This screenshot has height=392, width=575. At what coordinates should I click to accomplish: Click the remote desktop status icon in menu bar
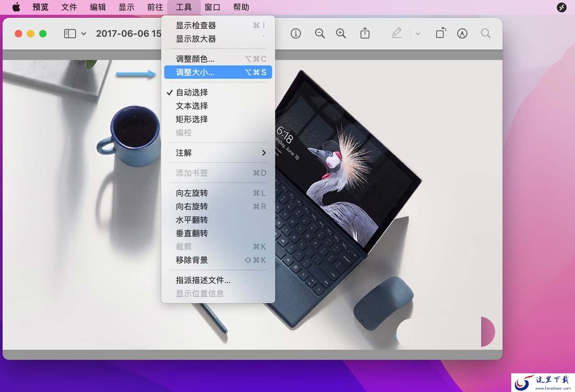click(562, 7)
